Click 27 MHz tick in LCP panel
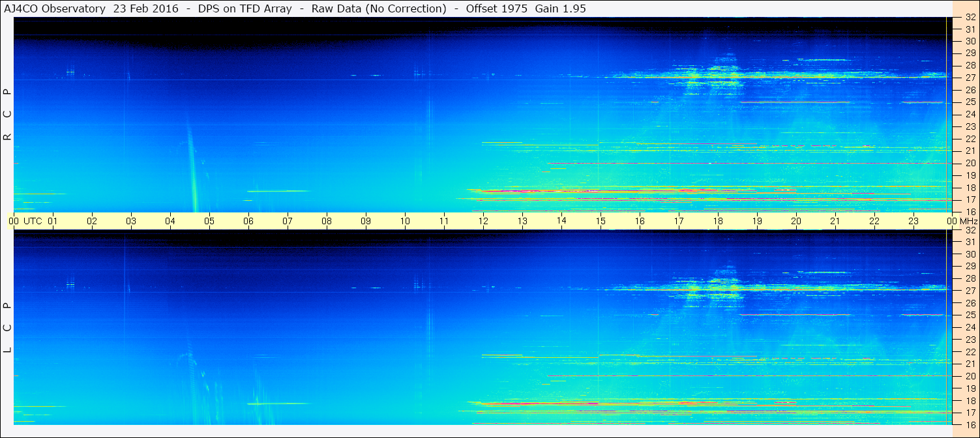The width and height of the screenshot is (980, 438). [x=970, y=291]
